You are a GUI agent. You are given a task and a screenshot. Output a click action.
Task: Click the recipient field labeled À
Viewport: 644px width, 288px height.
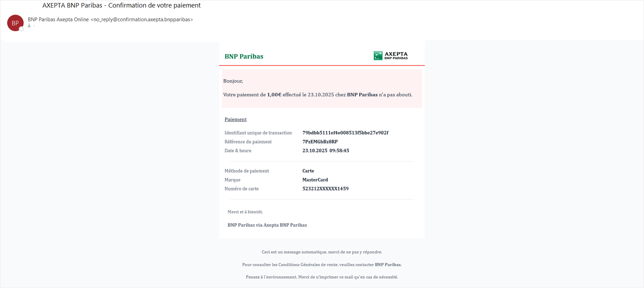(29, 26)
